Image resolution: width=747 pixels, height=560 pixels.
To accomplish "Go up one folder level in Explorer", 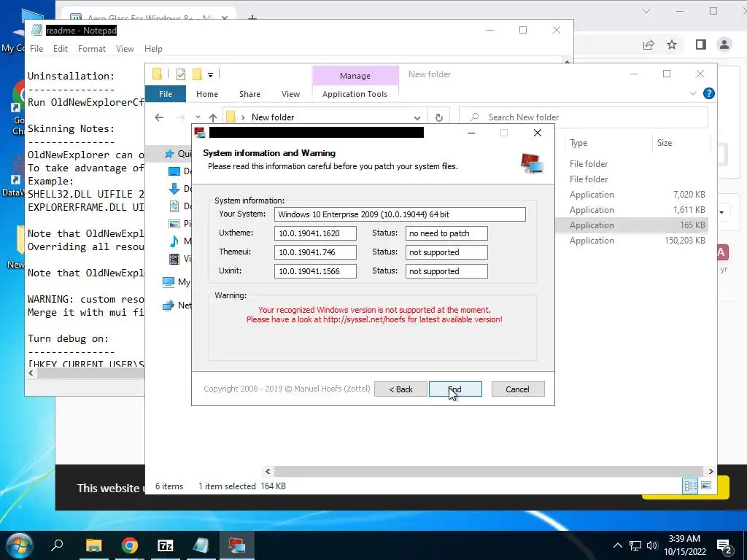I will (213, 117).
